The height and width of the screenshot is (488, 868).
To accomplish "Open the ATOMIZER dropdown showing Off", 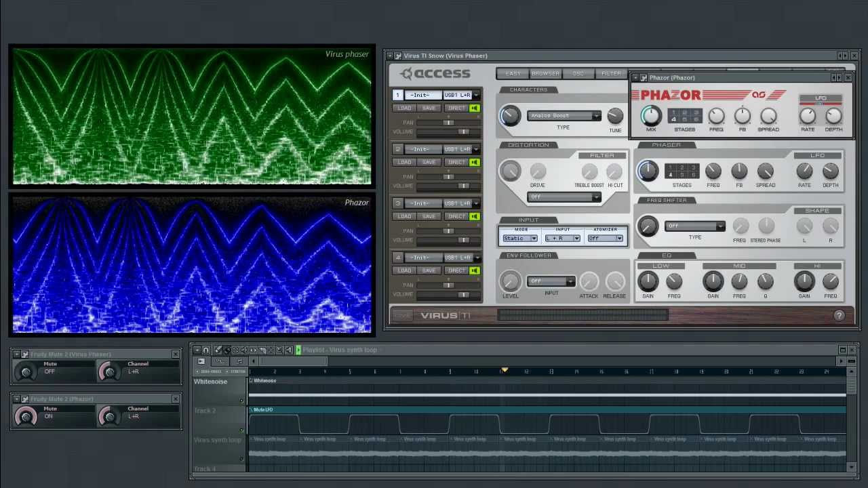I will (x=605, y=239).
